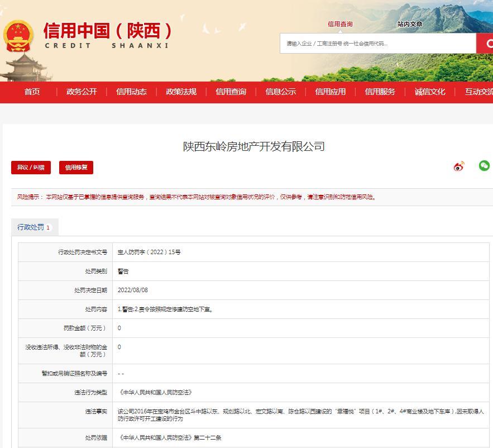Click the 处罚类别 label
The height and width of the screenshot is (448, 493).
point(96,271)
